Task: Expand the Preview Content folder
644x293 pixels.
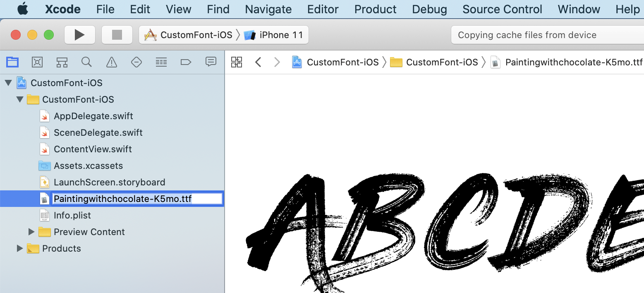Action: pyautogui.click(x=32, y=232)
